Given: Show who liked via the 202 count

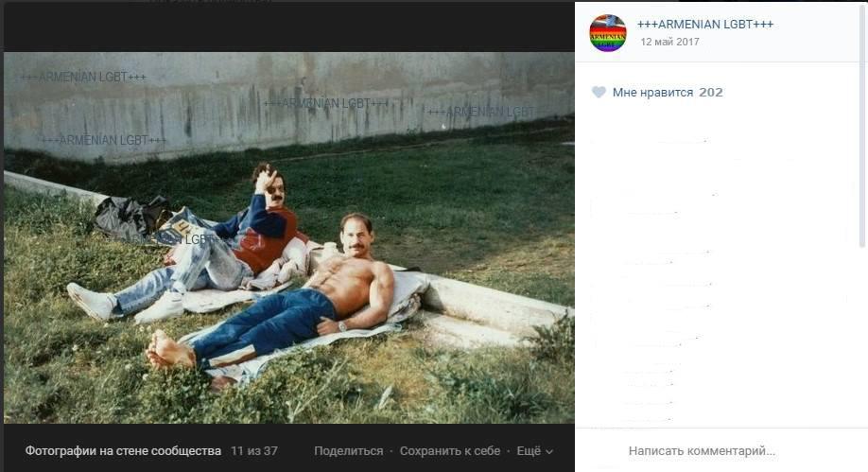Looking at the screenshot, I should [x=711, y=93].
